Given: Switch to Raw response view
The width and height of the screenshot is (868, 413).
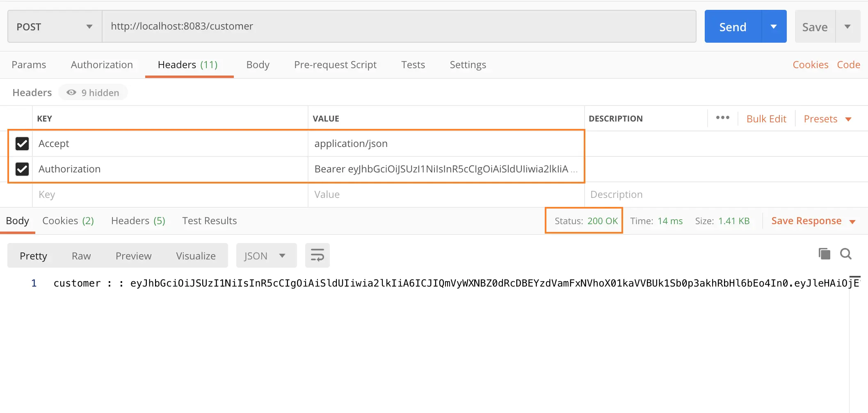Looking at the screenshot, I should point(81,255).
